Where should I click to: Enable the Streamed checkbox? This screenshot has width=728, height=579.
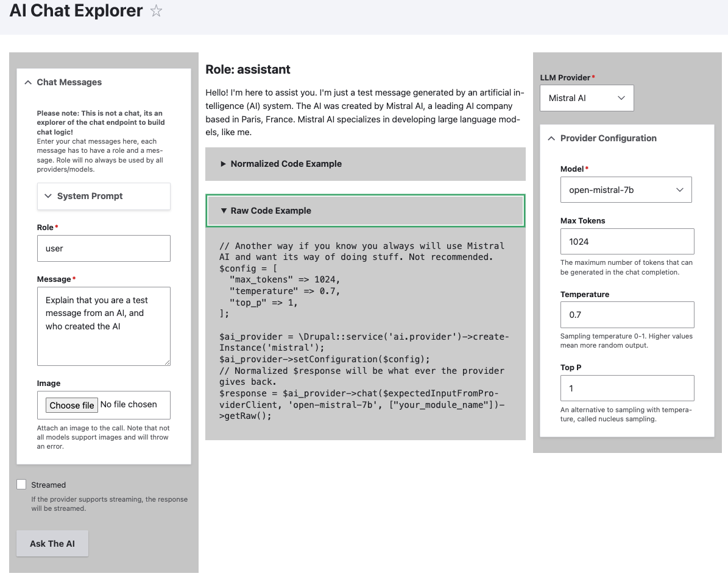click(x=22, y=485)
